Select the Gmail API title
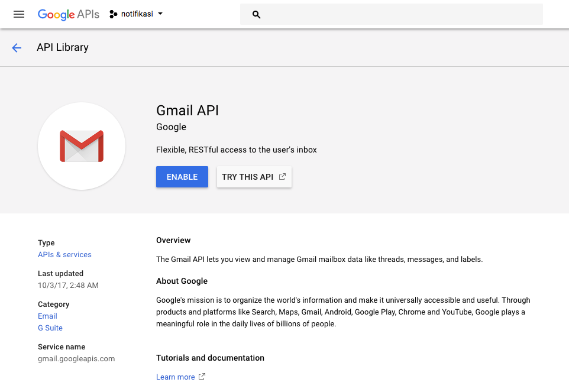The height and width of the screenshot is (392, 569). tap(187, 110)
